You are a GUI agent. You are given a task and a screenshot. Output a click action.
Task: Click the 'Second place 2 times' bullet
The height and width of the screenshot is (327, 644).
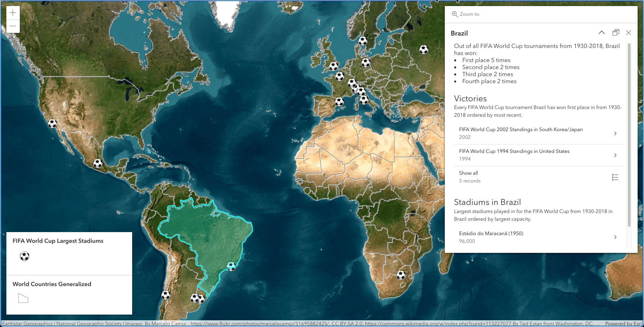(491, 67)
